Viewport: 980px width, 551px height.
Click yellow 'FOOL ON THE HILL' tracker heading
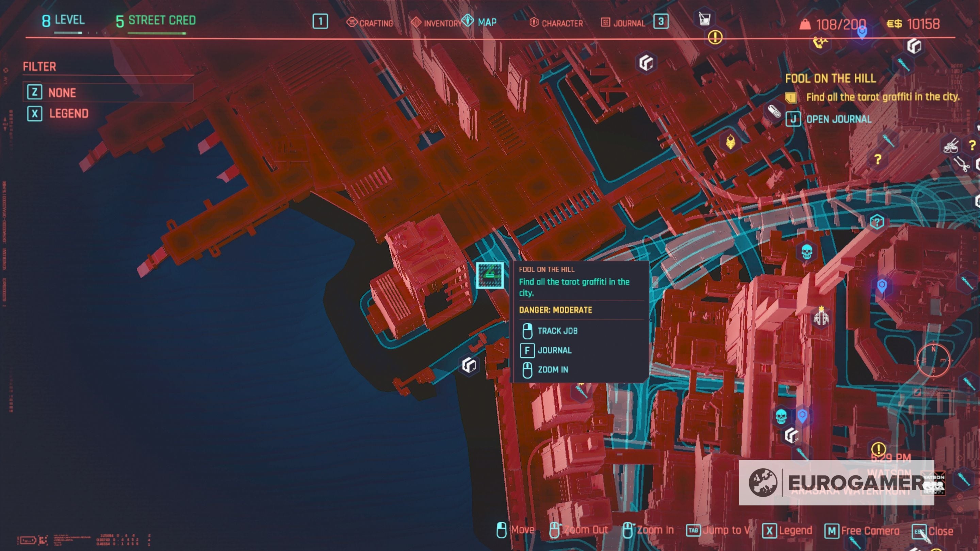click(831, 78)
